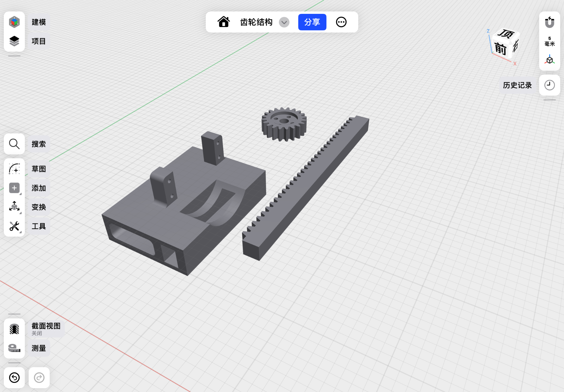This screenshot has height=392, width=564.
Task: Toggle the magnet snapping icon
Action: [549, 22]
